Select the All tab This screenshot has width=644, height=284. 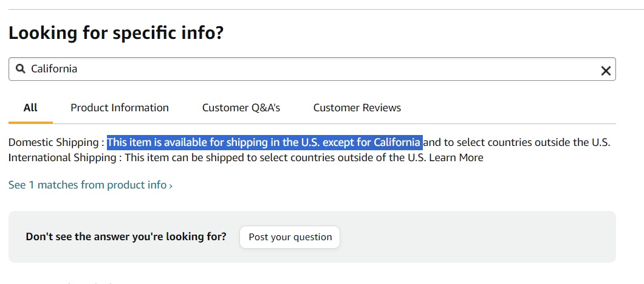[30, 108]
